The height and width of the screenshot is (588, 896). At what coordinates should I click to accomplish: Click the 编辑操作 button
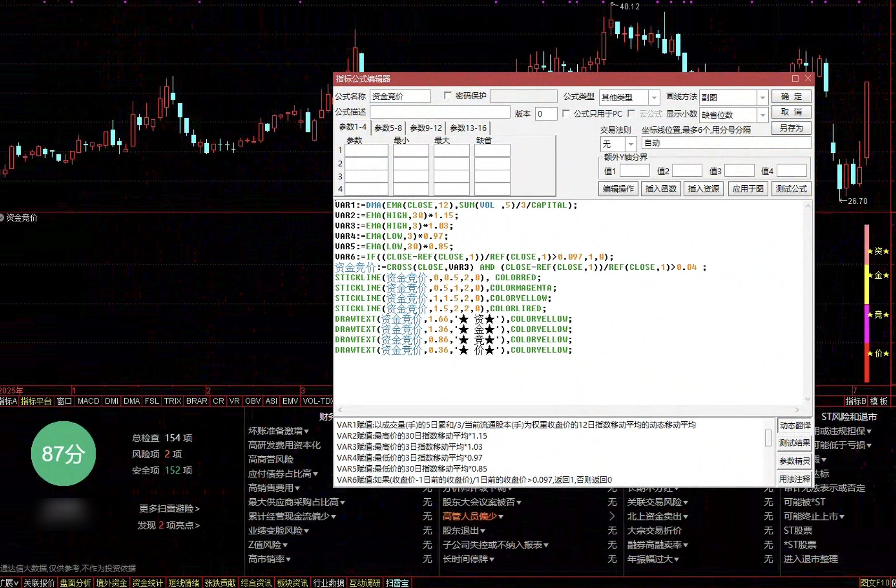tap(618, 189)
